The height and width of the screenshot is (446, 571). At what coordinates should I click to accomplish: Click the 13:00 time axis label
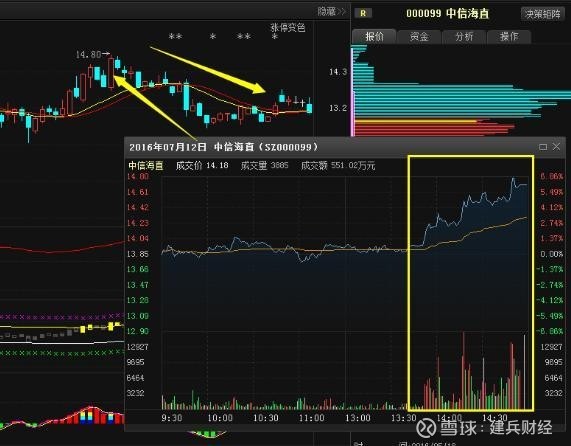(358, 418)
